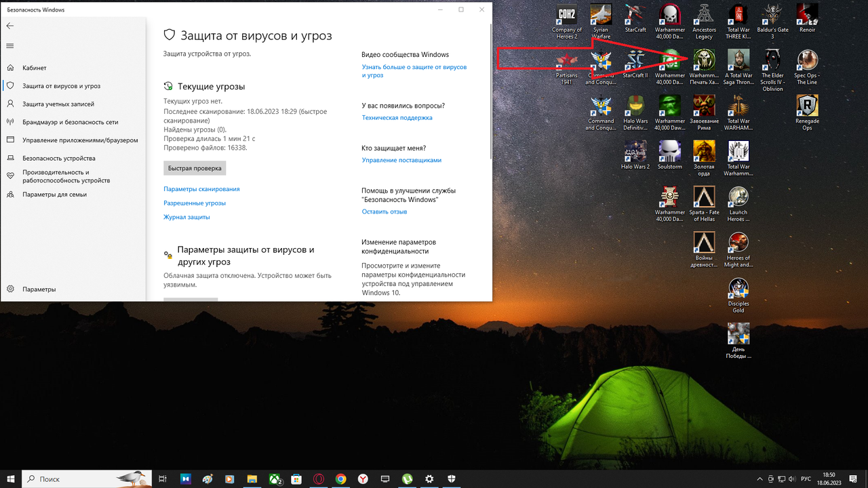This screenshot has width=868, height=488.
Task: Open the volume control in the tray
Action: coord(791,479)
